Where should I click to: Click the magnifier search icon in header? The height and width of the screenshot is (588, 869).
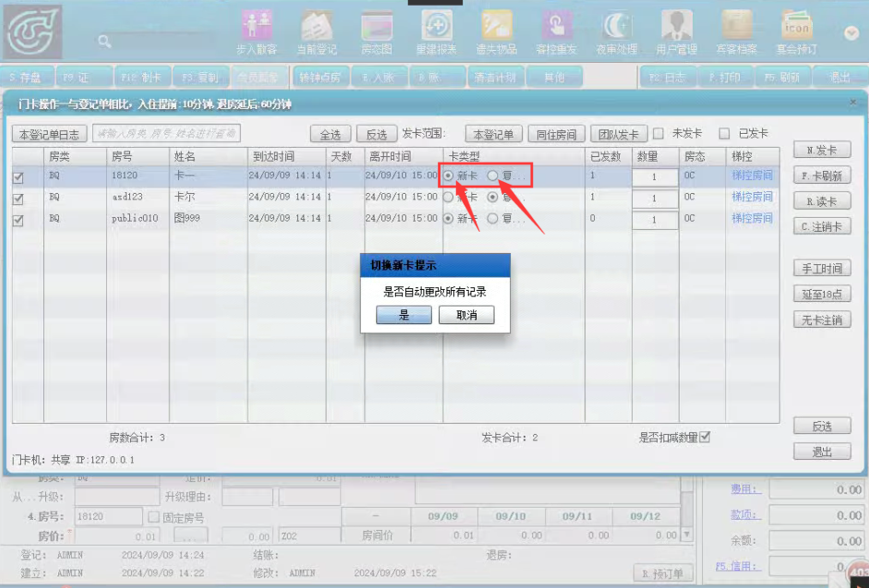[104, 41]
